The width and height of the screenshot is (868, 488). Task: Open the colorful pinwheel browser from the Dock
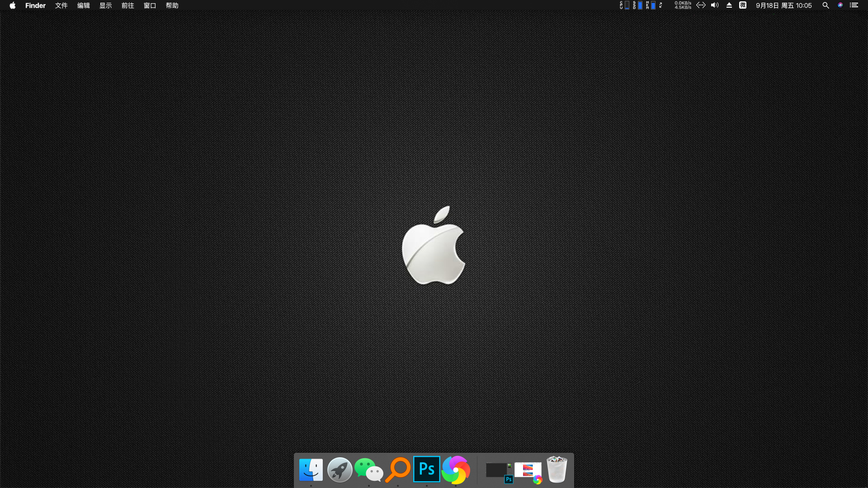(455, 469)
